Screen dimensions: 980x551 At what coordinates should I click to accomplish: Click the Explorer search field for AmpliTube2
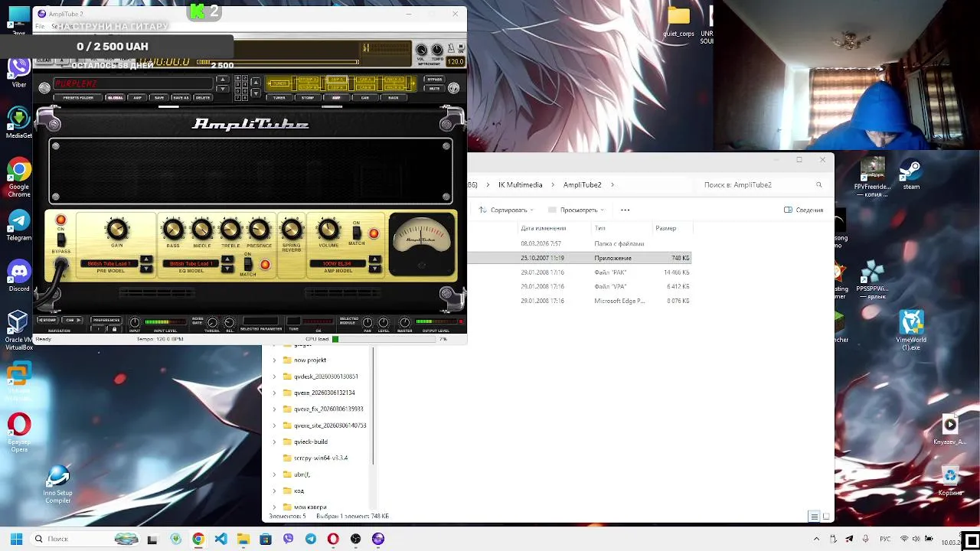[x=763, y=184]
